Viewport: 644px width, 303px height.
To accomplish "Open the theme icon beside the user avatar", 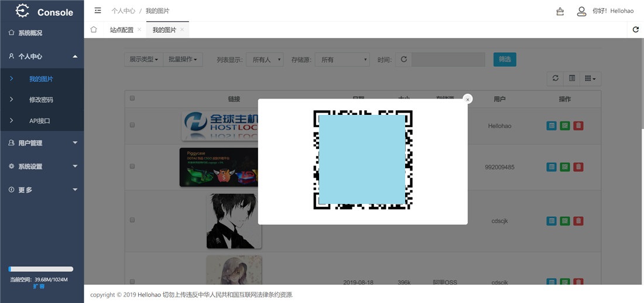I will (560, 11).
